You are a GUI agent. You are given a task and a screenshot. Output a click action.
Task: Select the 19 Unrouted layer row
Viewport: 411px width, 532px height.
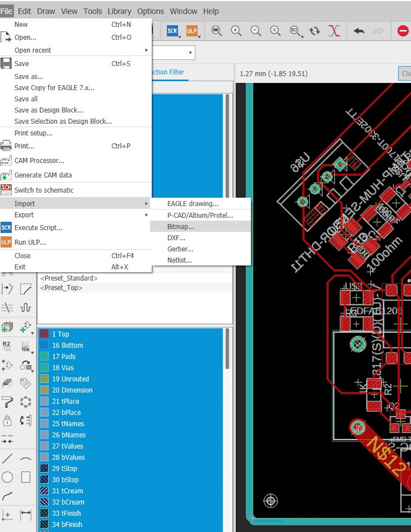pos(130,379)
